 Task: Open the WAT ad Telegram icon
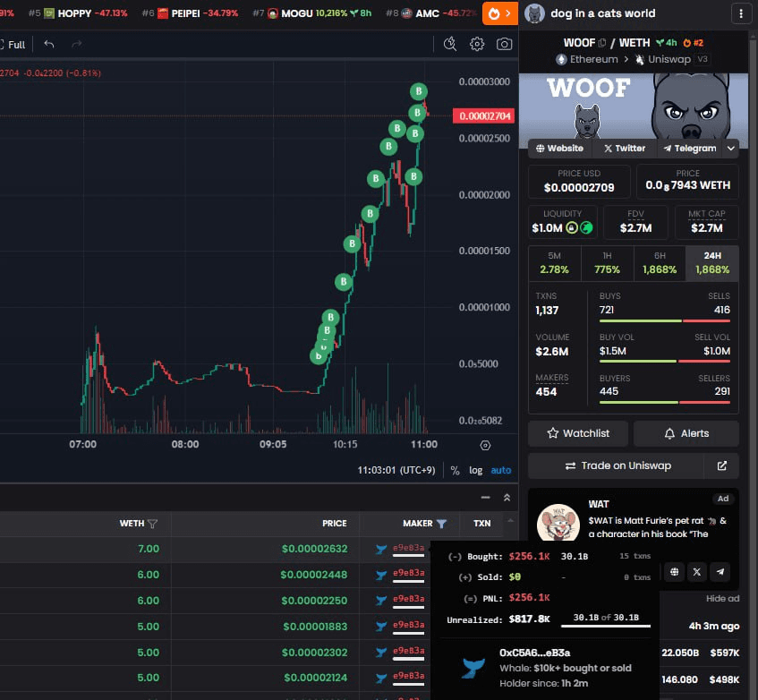tap(720, 572)
